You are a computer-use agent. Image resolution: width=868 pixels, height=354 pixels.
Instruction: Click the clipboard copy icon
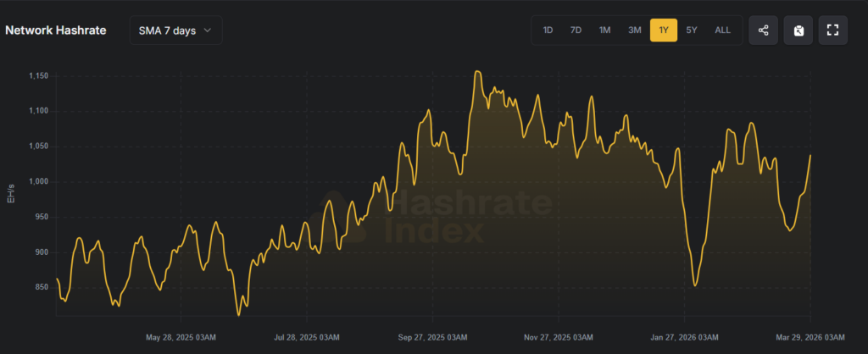click(798, 30)
